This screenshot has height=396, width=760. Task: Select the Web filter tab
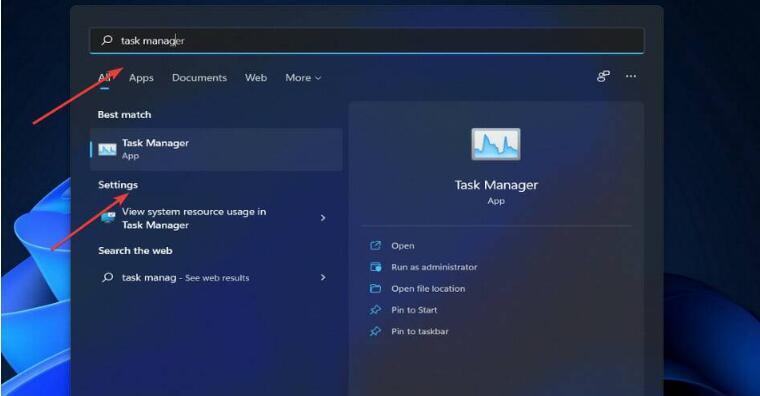[x=256, y=78]
